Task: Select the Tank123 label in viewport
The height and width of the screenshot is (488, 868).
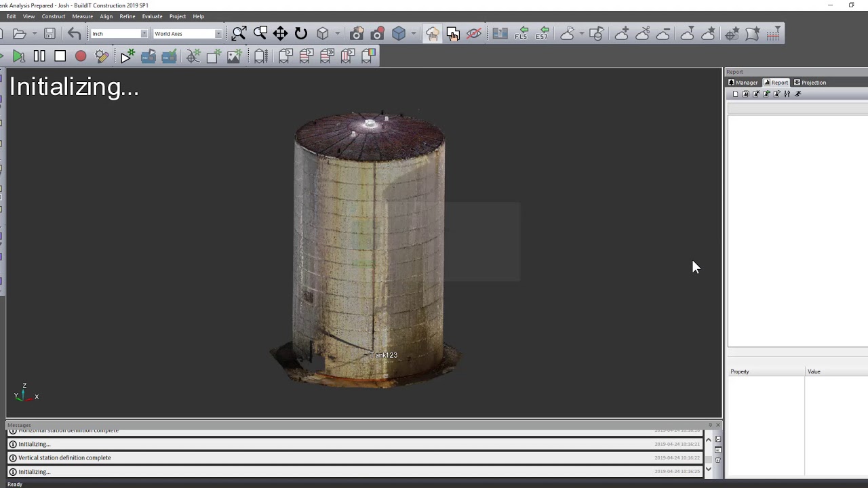Action: click(384, 355)
